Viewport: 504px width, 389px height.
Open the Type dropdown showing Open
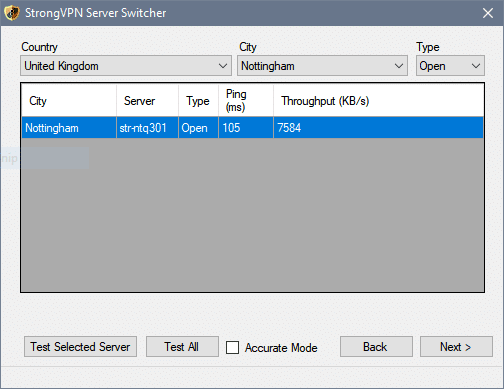coord(450,66)
